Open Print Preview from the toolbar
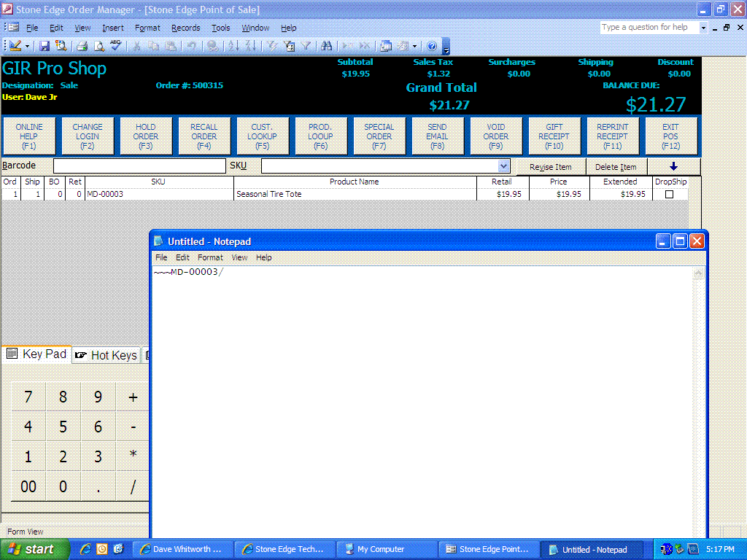The image size is (747, 560). 98,46
